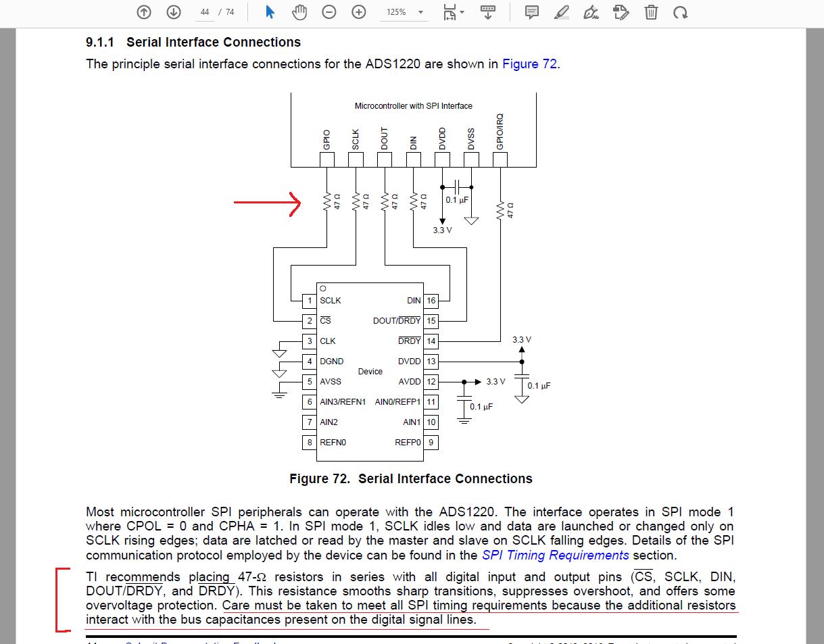
Task: Click the DOUT/DRDY pin 15 label
Action: 397,321
